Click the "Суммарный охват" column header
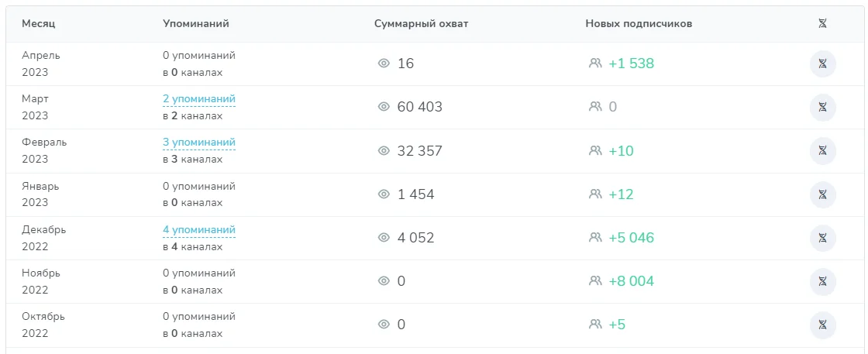 421,24
